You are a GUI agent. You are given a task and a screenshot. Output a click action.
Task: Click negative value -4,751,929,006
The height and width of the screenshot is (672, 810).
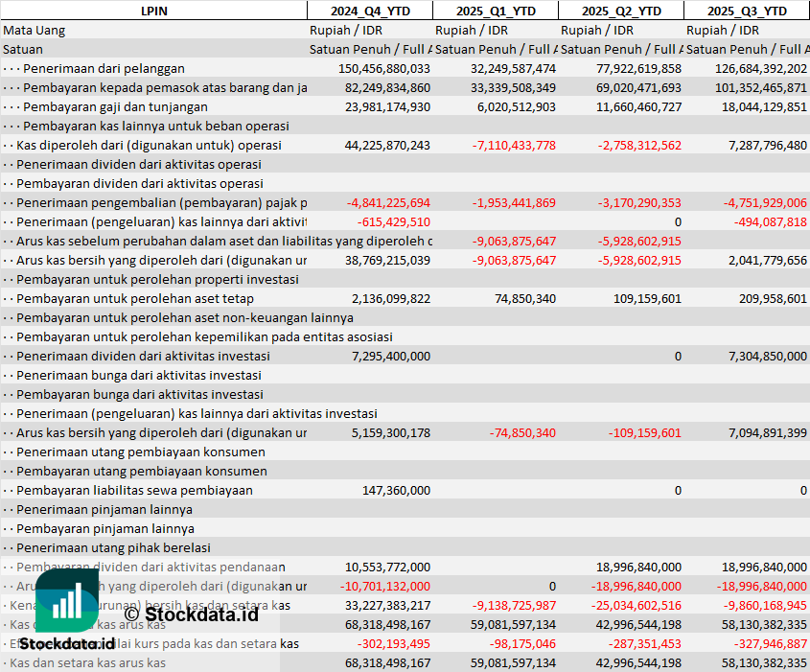[x=765, y=202]
